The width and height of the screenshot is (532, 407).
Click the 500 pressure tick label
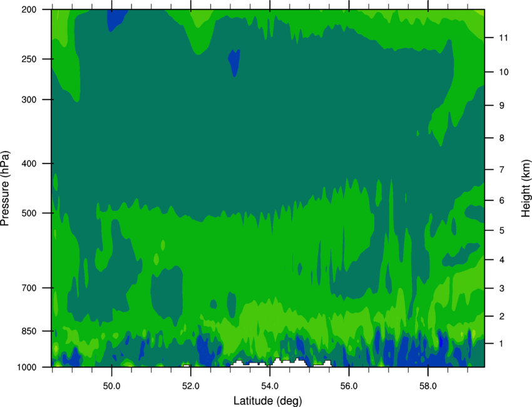tap(29, 213)
